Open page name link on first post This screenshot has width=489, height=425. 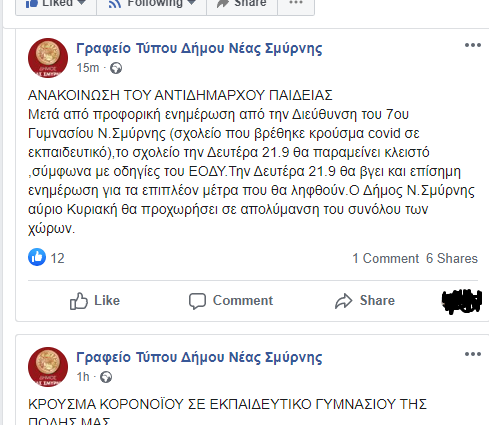[x=199, y=48]
